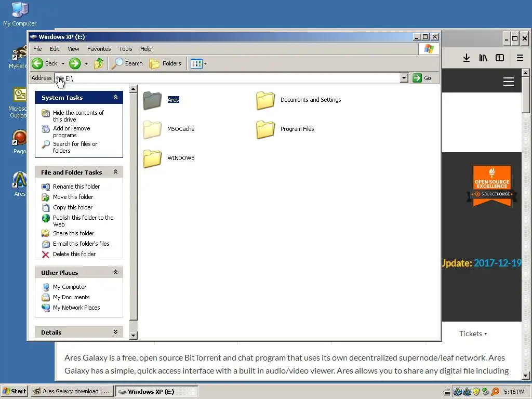
Task: Open the Tools menu
Action: [126, 49]
